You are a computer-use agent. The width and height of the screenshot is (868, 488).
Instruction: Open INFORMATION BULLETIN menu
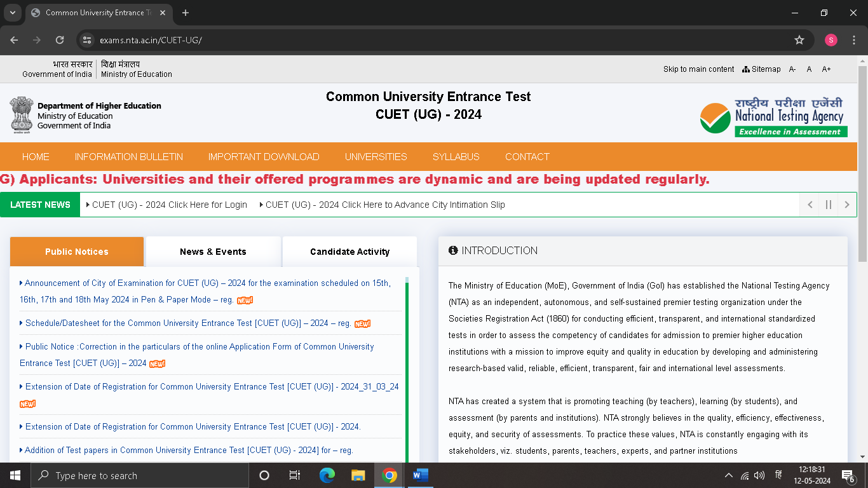pyautogui.click(x=129, y=157)
